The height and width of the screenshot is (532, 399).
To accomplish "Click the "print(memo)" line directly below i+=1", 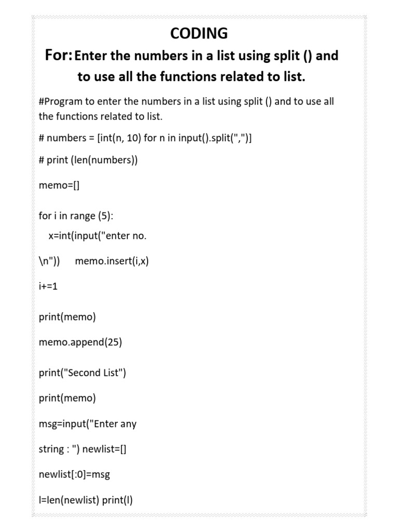I will [67, 317].
